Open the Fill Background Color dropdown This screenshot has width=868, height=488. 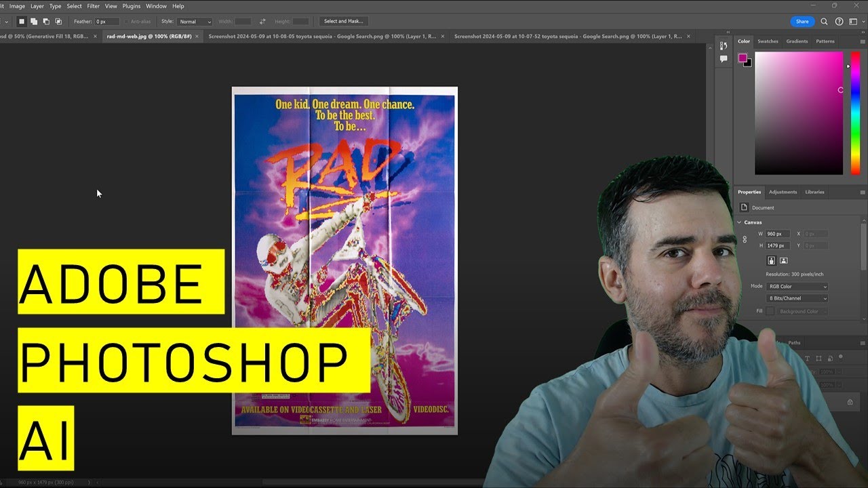click(x=803, y=311)
